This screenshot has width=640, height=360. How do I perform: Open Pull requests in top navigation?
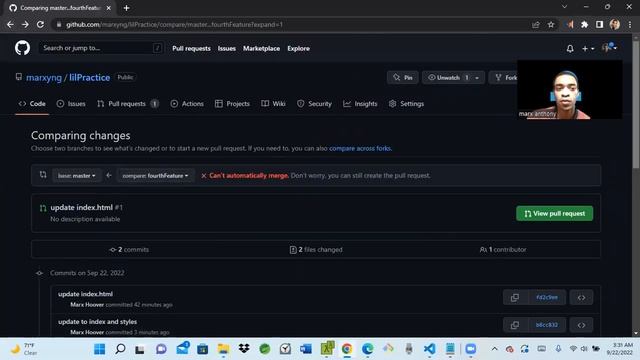click(x=191, y=49)
